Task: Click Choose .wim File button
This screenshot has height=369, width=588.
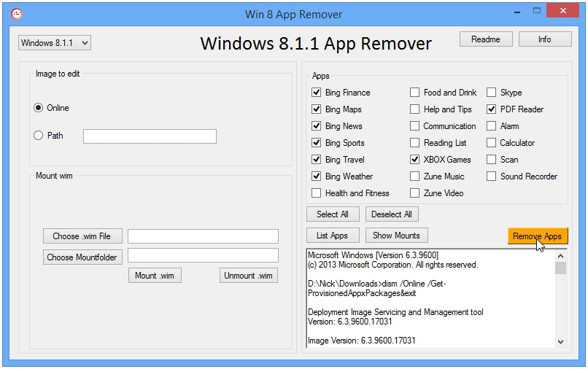Action: click(82, 236)
